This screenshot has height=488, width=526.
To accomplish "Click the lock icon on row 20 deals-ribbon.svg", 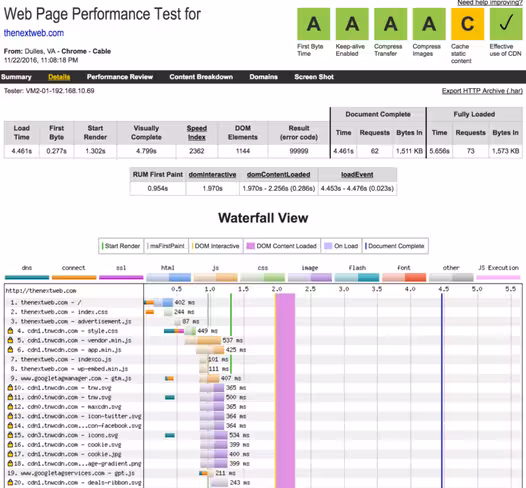I will click(10, 483).
